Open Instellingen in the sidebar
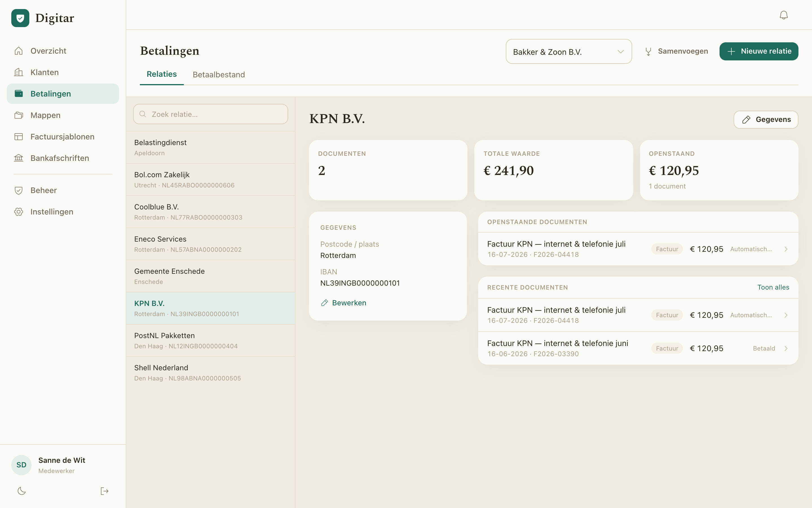 tap(63, 212)
